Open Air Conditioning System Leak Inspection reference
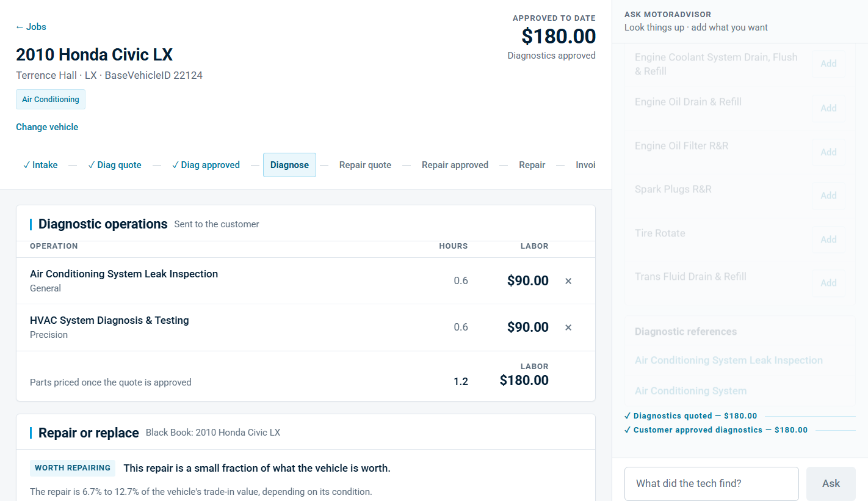 pos(729,360)
